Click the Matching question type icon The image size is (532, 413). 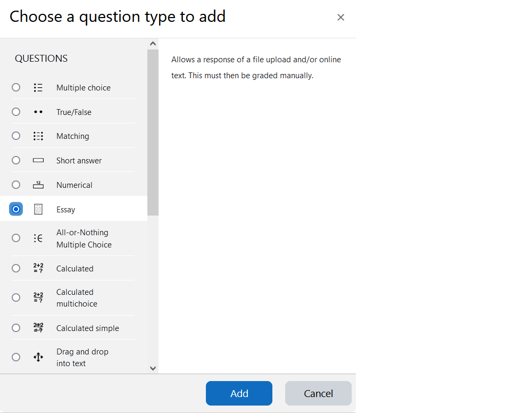tap(38, 136)
